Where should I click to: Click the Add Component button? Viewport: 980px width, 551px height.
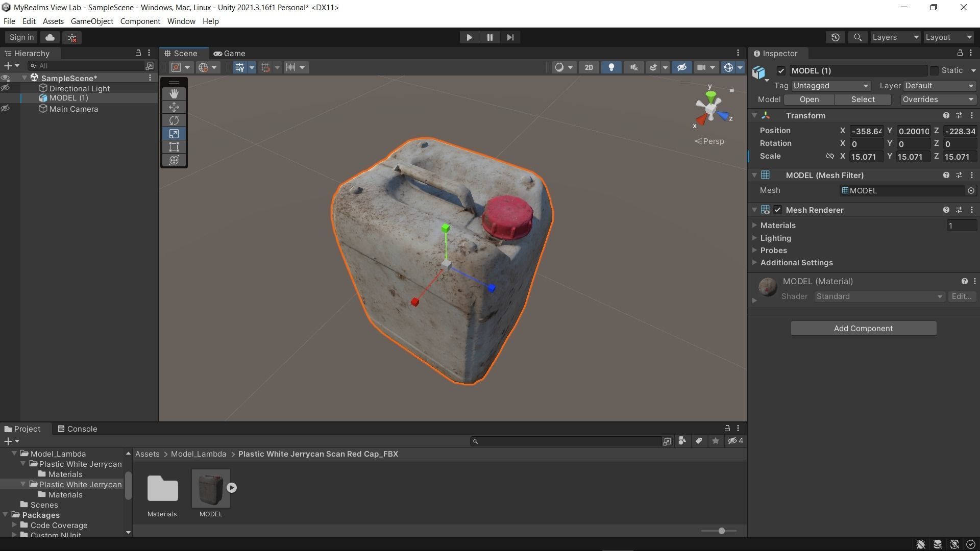[x=863, y=329]
